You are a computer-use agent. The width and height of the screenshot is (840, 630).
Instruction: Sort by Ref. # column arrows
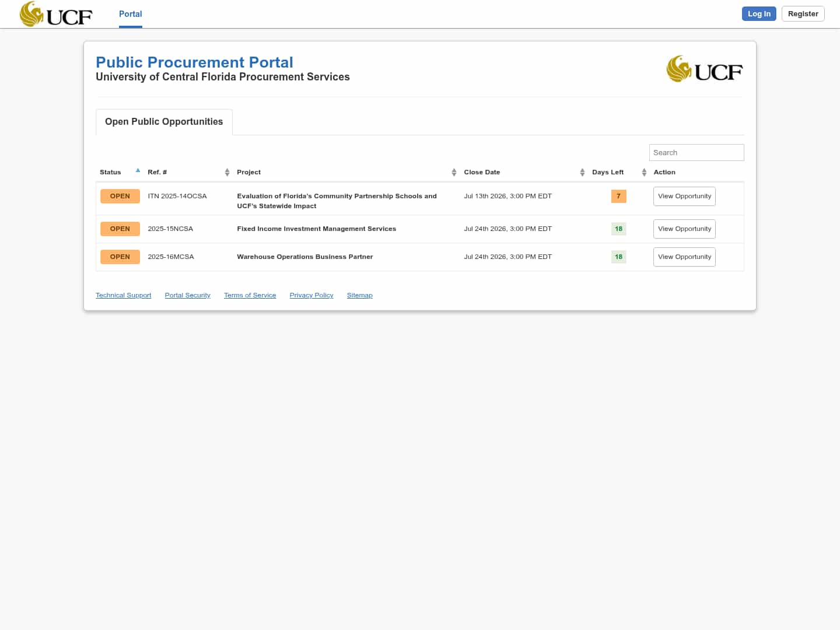(x=227, y=172)
